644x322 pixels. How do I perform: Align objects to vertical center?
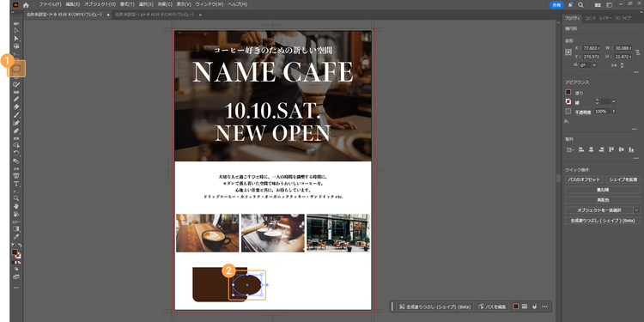coord(622,149)
